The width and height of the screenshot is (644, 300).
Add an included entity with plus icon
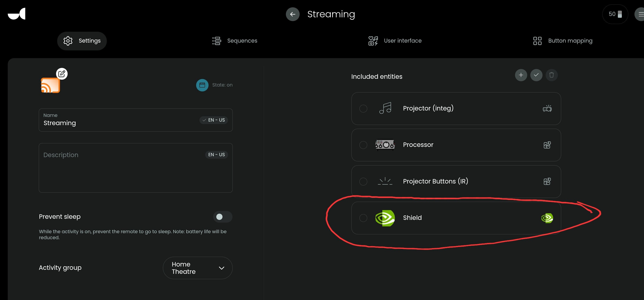521,75
